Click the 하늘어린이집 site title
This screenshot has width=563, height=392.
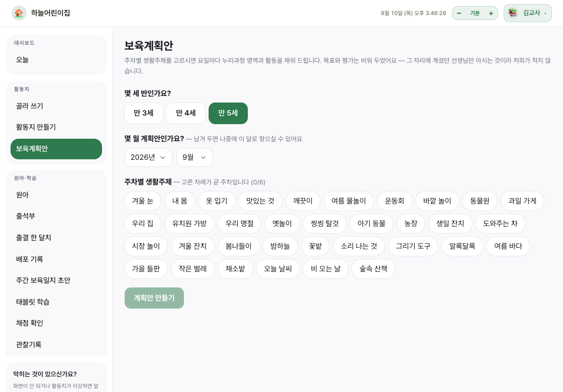click(50, 13)
